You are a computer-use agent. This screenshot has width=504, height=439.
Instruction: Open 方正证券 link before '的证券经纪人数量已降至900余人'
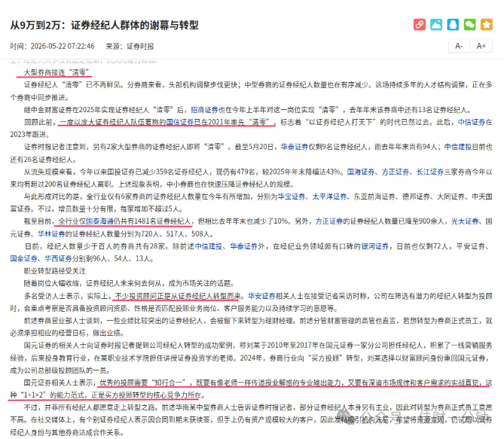(329, 221)
